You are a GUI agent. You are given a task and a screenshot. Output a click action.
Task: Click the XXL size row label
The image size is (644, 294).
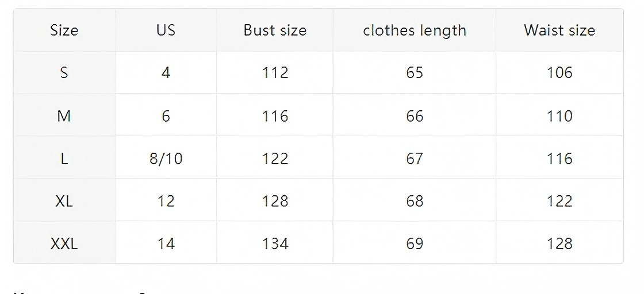click(64, 243)
